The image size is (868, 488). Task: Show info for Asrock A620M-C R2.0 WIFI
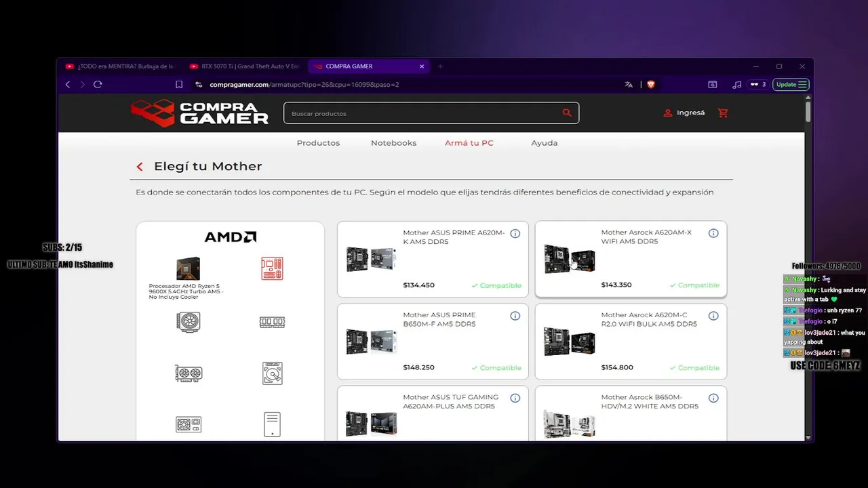click(713, 316)
